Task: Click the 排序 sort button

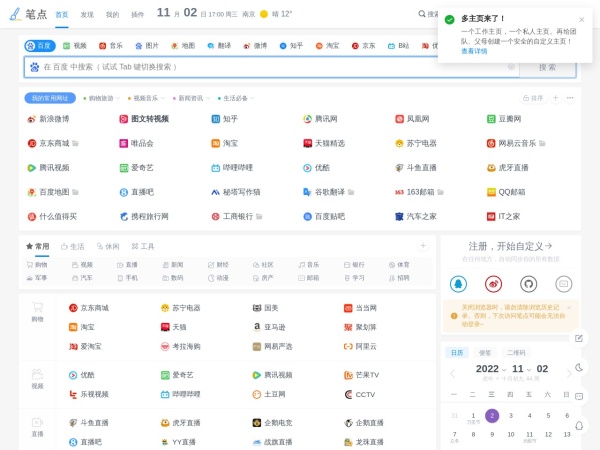Action: tap(533, 98)
